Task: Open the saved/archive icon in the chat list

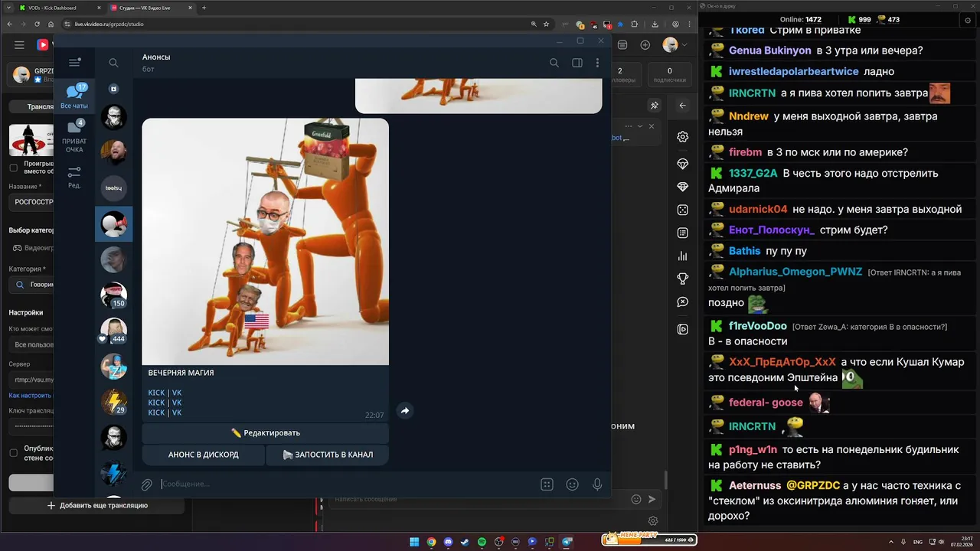Action: (x=113, y=89)
